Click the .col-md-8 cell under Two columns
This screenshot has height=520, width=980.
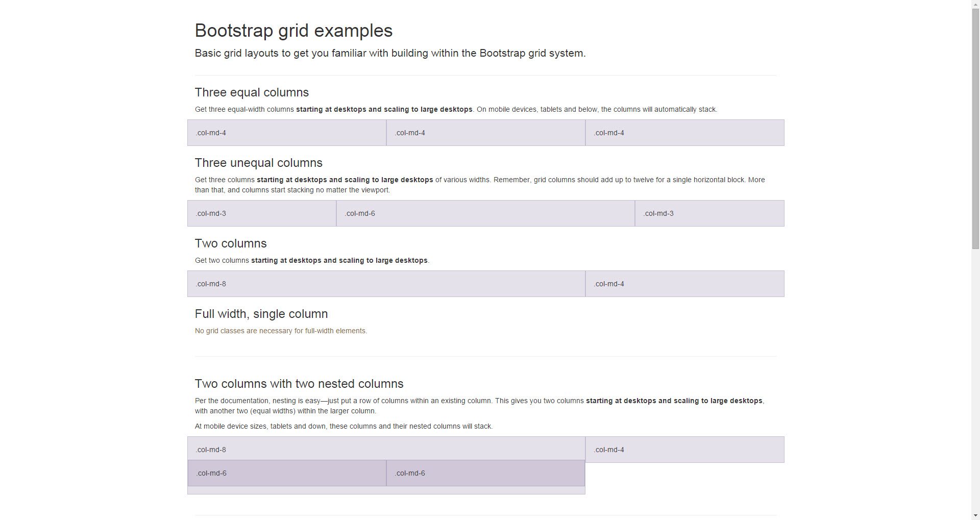(x=386, y=284)
